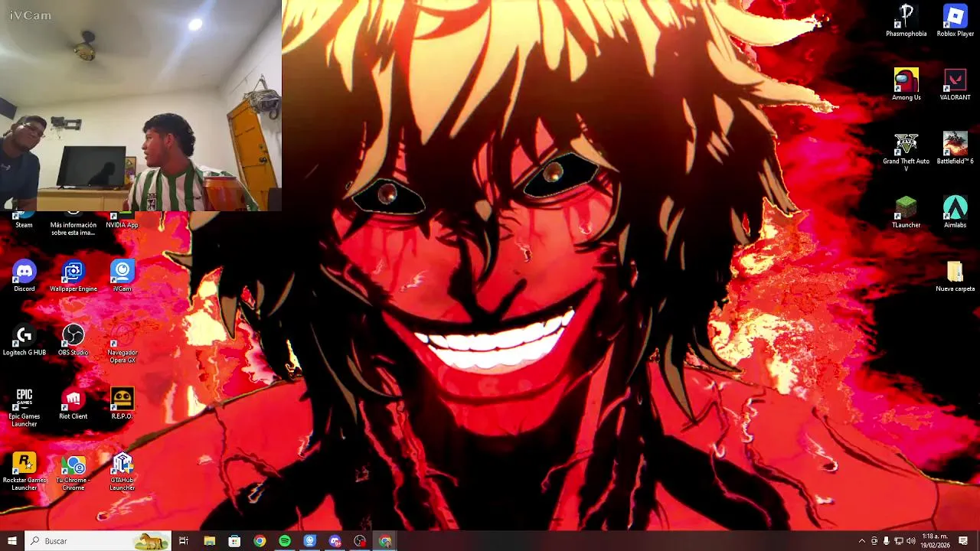Open the volume control tray icon

(911, 541)
